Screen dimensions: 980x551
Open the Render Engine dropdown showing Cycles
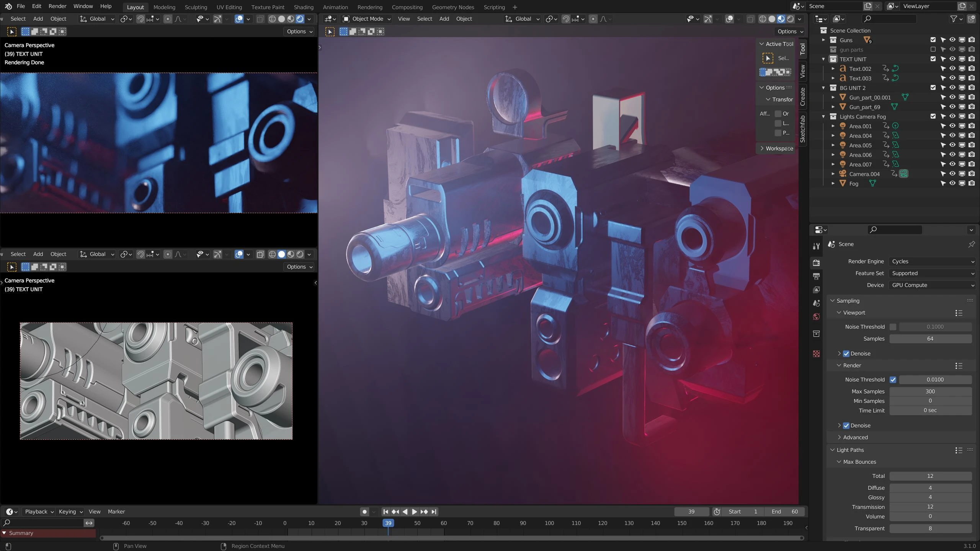[x=933, y=261]
